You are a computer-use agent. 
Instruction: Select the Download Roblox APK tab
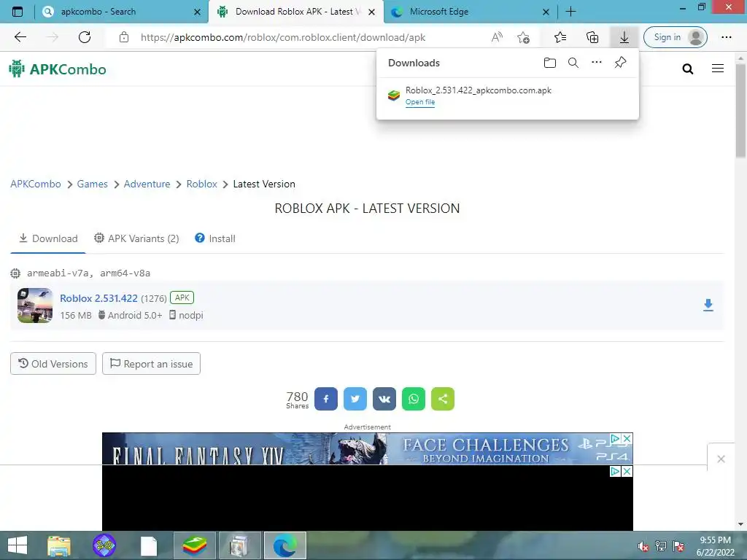[x=296, y=12]
